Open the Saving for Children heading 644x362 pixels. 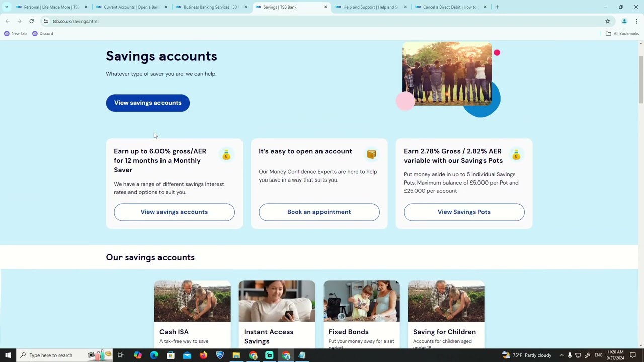pos(444,332)
